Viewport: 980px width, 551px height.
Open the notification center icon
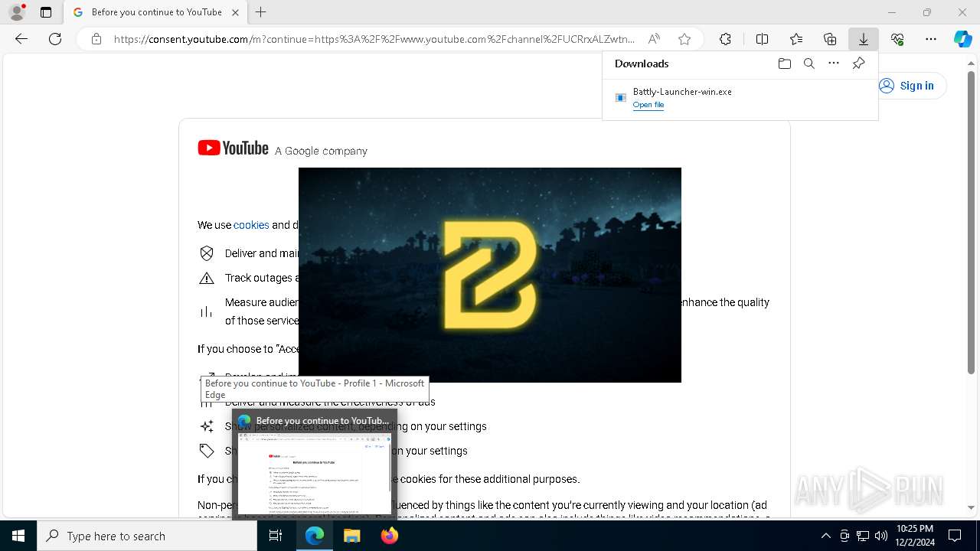tap(955, 536)
